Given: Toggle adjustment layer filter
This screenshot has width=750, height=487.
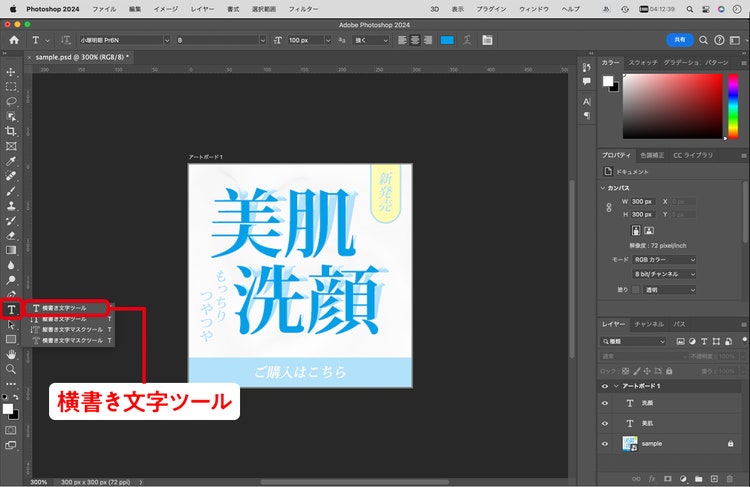Looking at the screenshot, I should pyautogui.click(x=692, y=341).
